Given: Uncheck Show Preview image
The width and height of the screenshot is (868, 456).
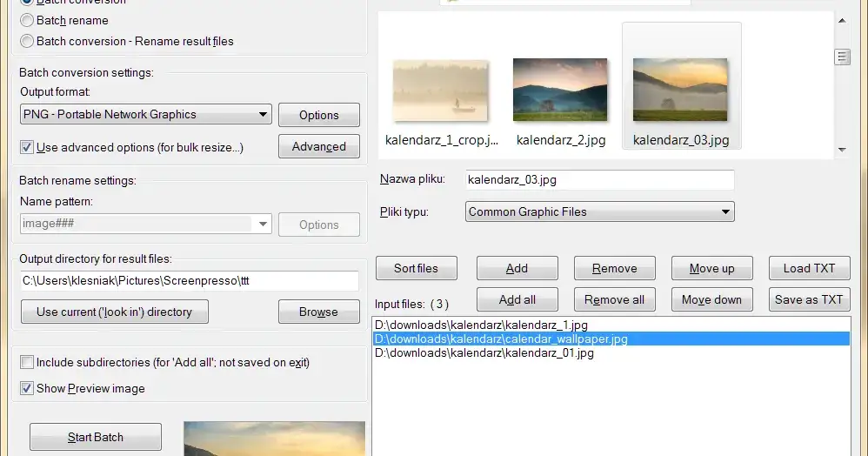Looking at the screenshot, I should coord(27,388).
